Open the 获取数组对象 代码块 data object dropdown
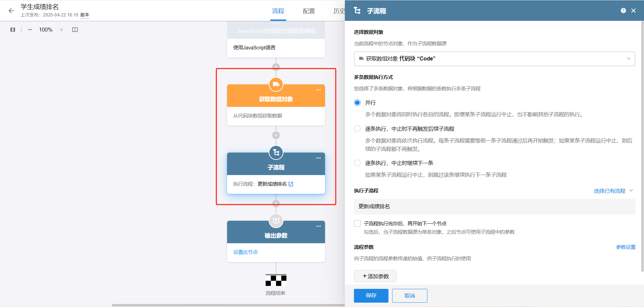 [x=494, y=59]
